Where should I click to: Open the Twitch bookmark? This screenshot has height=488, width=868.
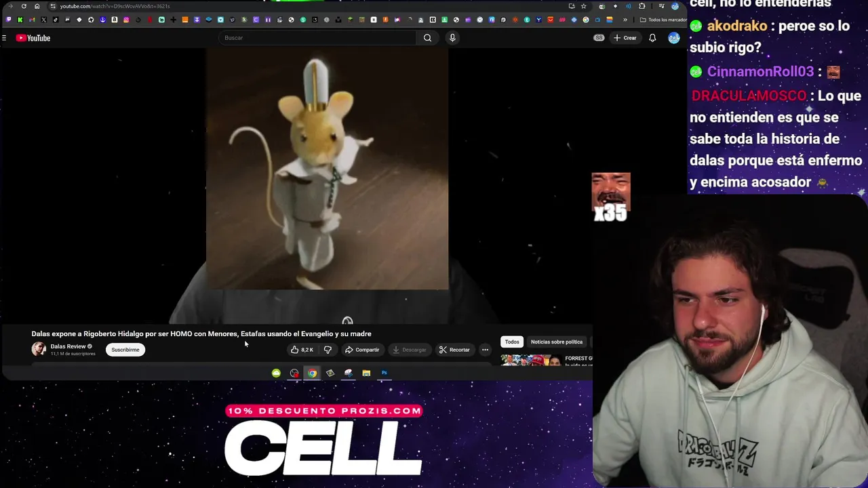pos(8,20)
